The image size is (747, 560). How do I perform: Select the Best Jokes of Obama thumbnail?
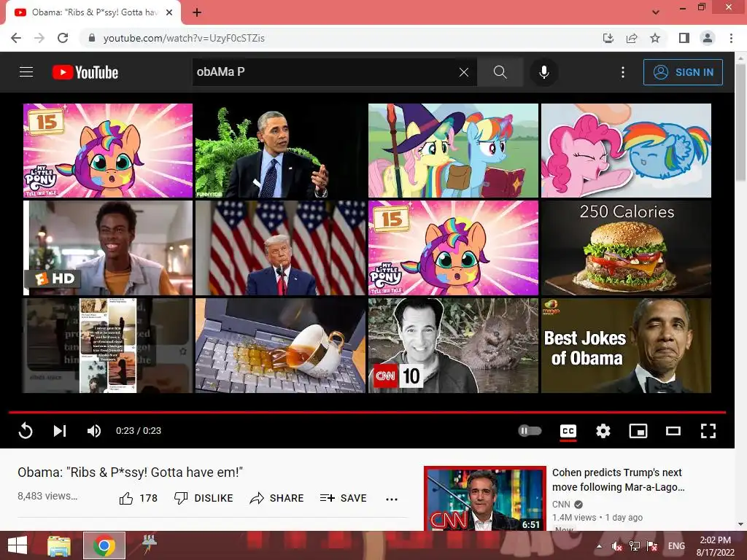[x=626, y=346]
